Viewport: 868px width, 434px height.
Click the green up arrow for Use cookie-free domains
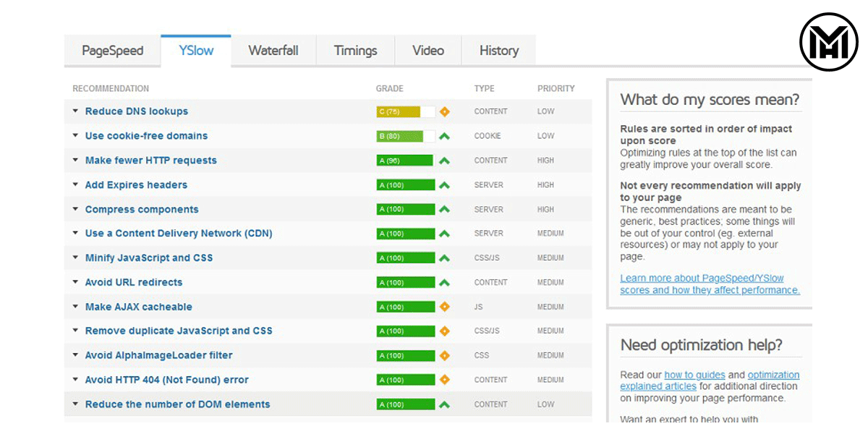444,136
